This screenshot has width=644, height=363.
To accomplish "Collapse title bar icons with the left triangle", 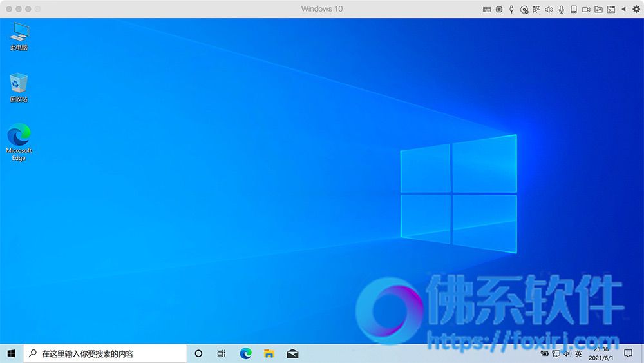I will (623, 8).
